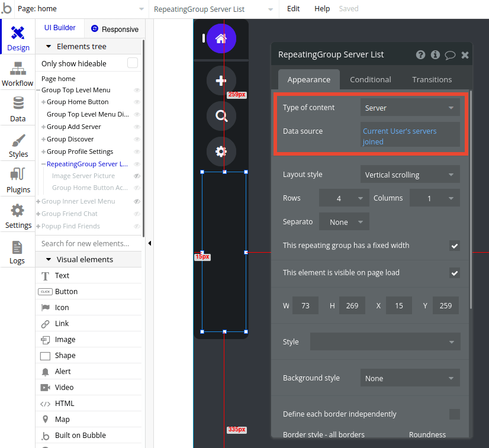Image resolution: width=489 pixels, height=448 pixels.
Task: Open the Background style dropdown
Action: coord(410,378)
